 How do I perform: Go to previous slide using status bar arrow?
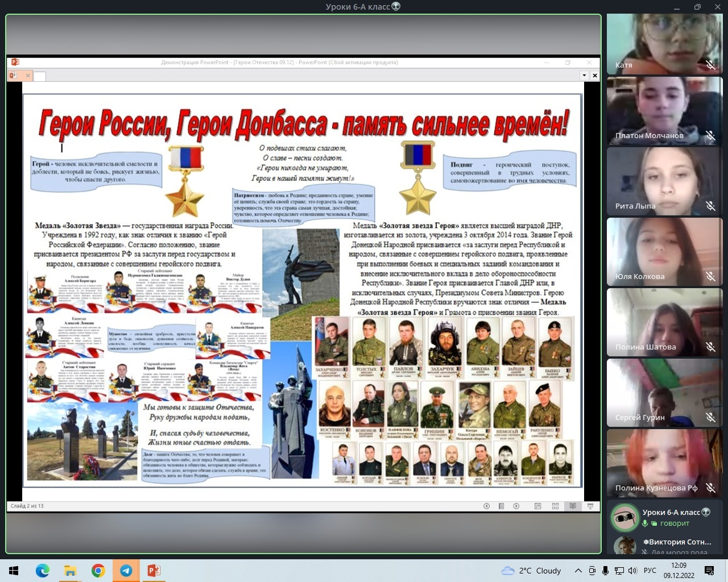(486, 506)
